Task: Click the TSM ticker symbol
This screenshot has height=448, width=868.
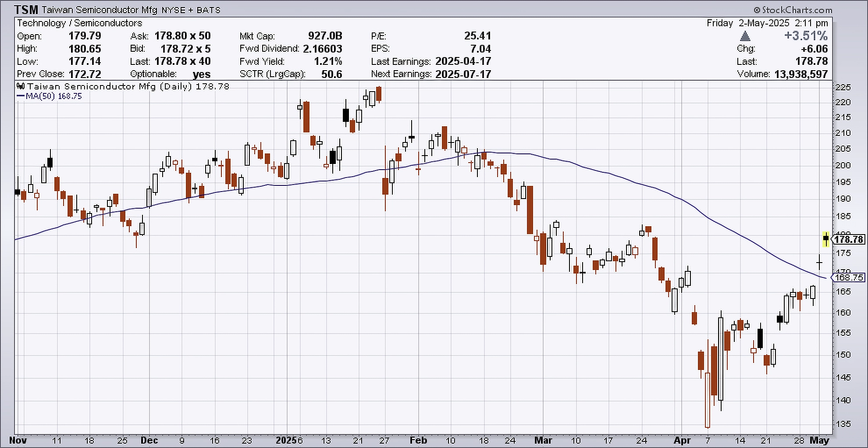Action: 26,10
